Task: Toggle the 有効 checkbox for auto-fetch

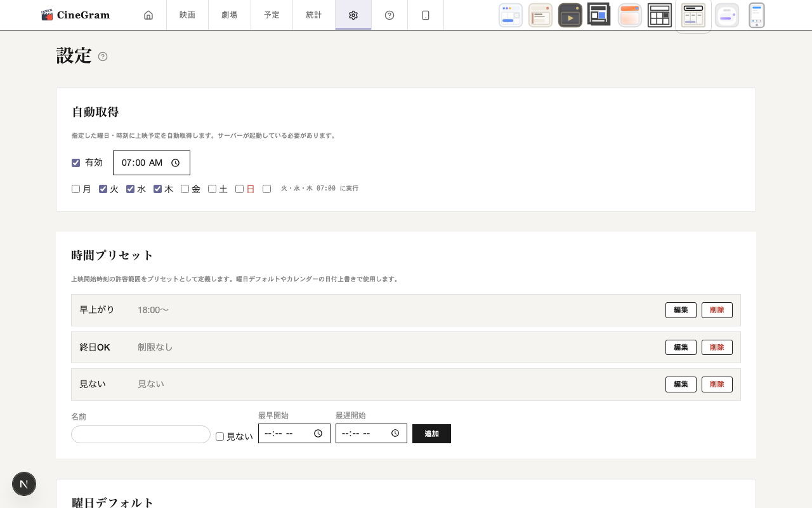Action: (75, 163)
